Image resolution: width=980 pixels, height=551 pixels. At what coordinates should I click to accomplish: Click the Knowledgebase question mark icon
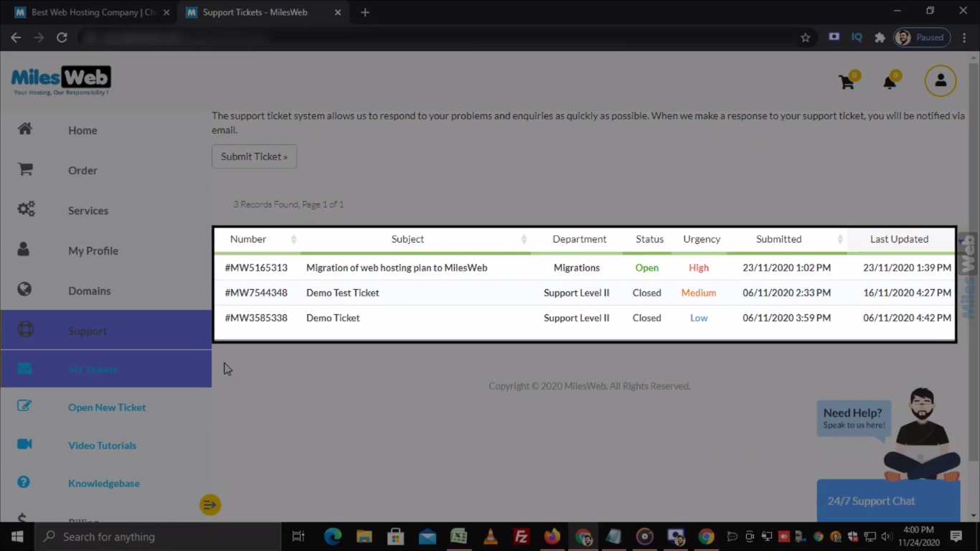tap(24, 482)
